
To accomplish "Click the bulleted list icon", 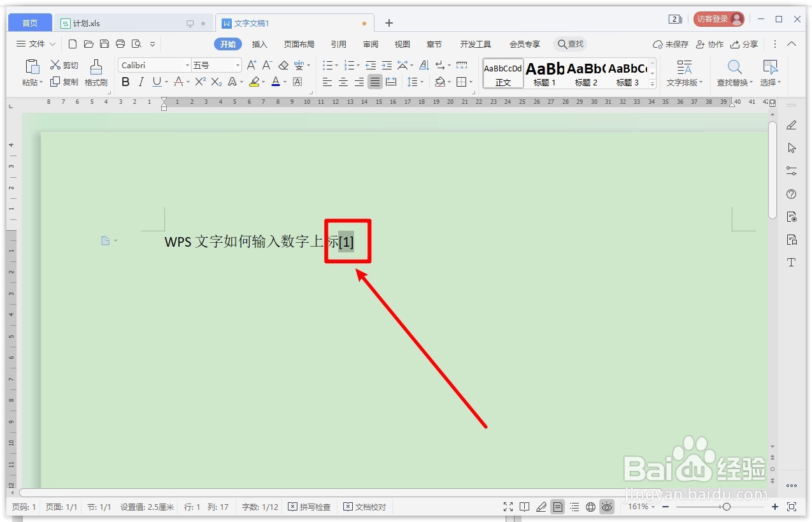I will (327, 64).
